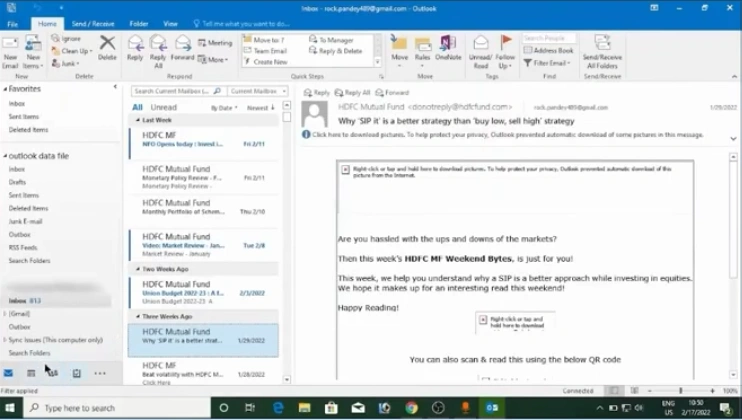
Task: Switch to the Folder tab
Action: (139, 24)
